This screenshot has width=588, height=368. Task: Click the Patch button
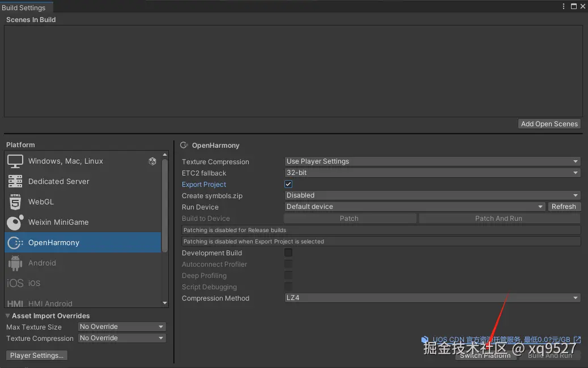pos(349,219)
